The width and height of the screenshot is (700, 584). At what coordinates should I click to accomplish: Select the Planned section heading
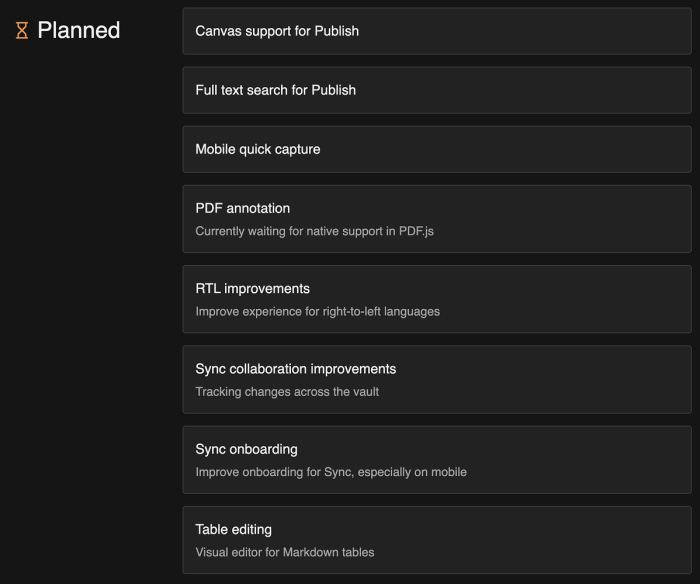coord(79,30)
